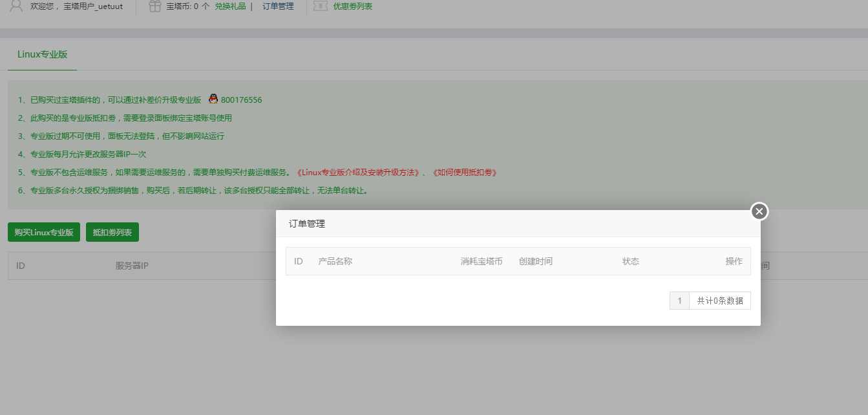Click the coupon ticket icon
The width and height of the screenshot is (868, 415).
(x=320, y=6)
